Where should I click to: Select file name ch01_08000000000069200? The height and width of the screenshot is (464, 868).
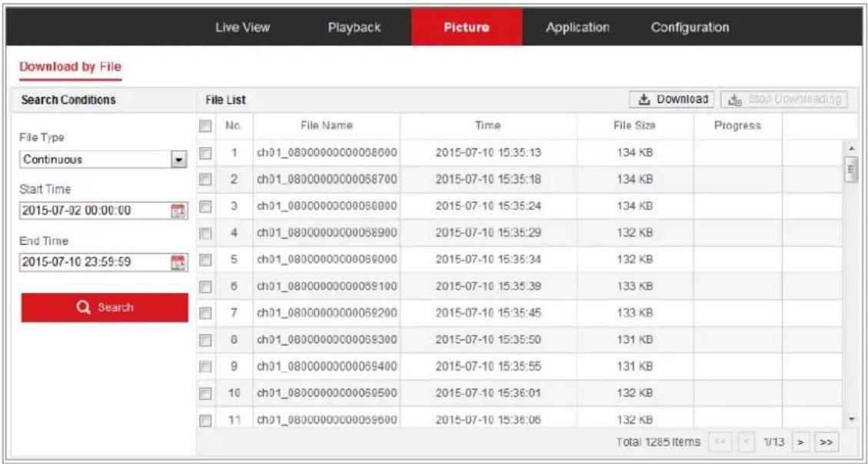click(x=327, y=313)
